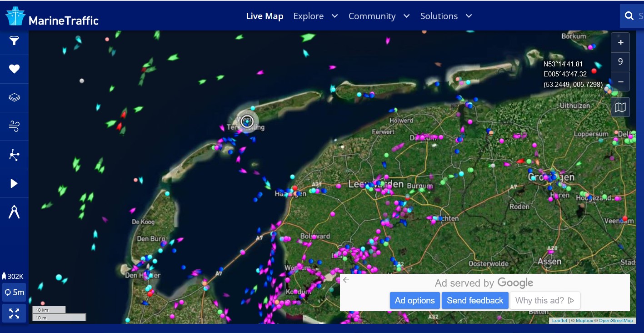
Task: Enter fullscreen map mode
Action: (14, 313)
